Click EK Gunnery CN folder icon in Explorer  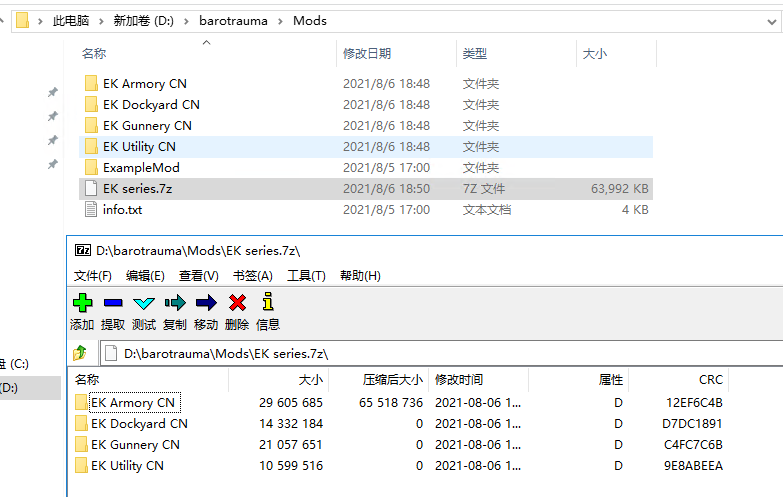pyautogui.click(x=91, y=125)
